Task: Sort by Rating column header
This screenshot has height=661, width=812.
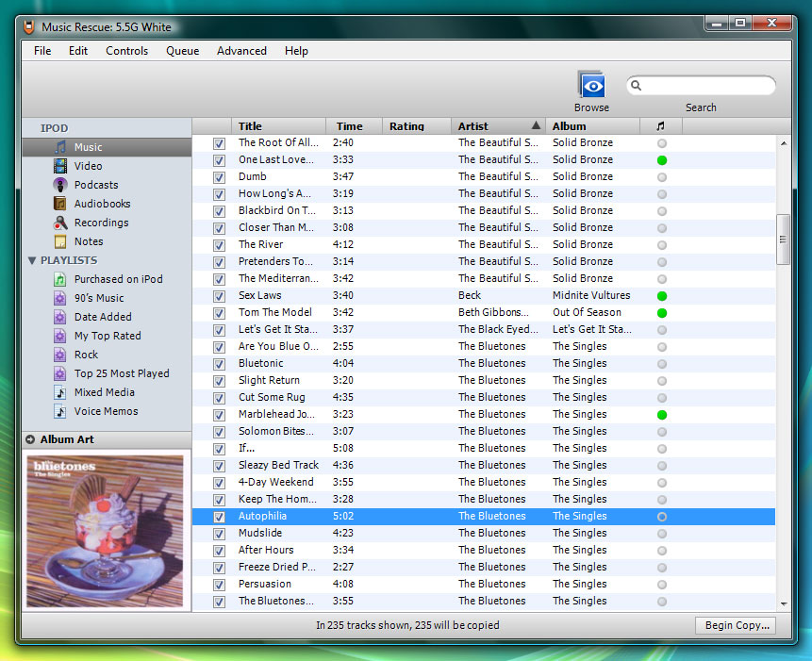Action: pos(417,125)
